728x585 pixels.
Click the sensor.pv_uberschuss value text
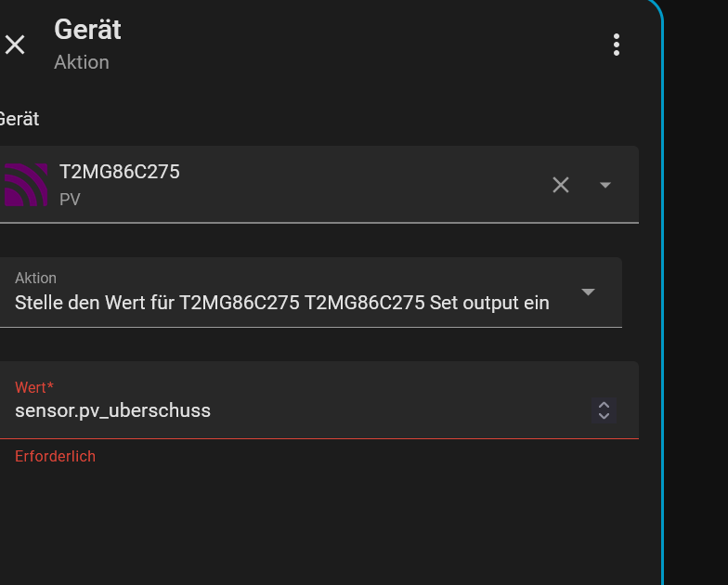[112, 410]
